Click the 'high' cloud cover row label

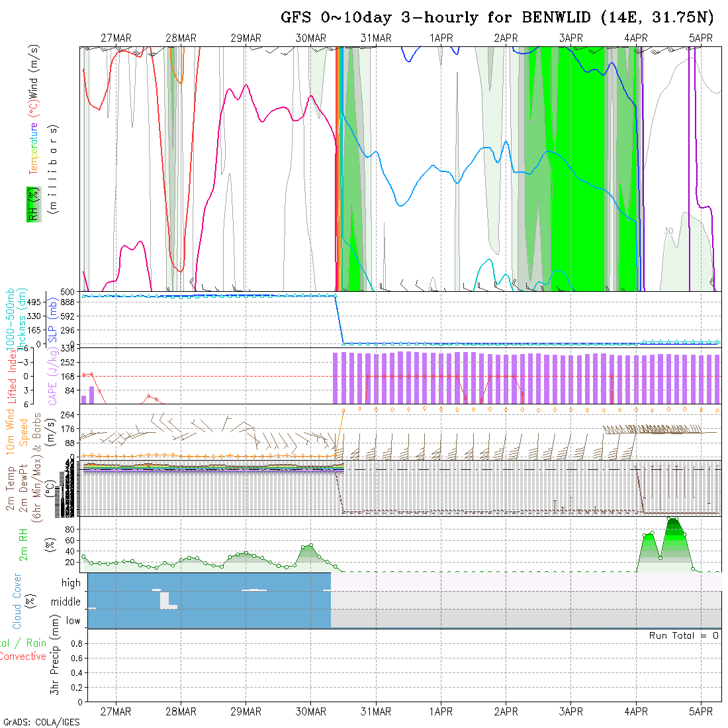pyautogui.click(x=71, y=583)
